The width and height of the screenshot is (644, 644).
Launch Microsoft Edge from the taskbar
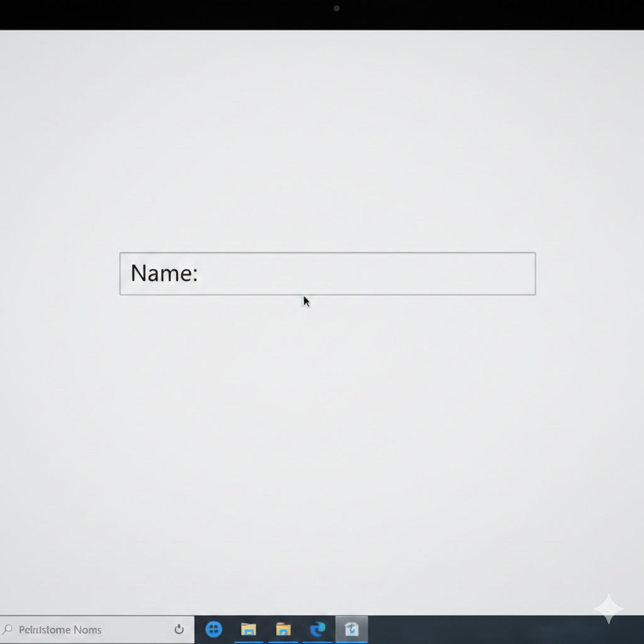point(318,629)
